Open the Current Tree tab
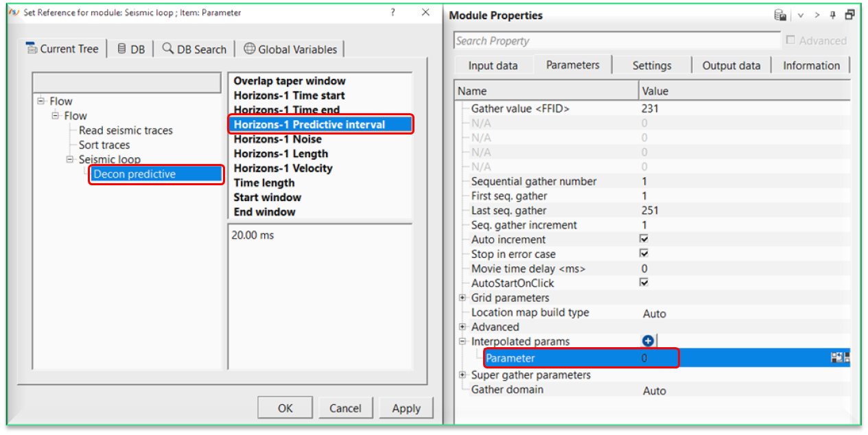This screenshot has width=868, height=435. click(62, 49)
